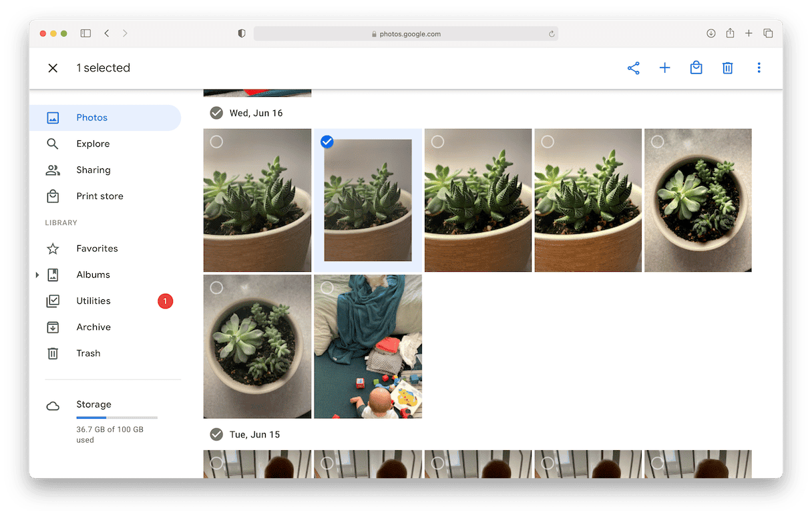Toggle the Tue, Jun 15 date checkbox
Viewport: 812px width, 517px height.
tap(216, 434)
